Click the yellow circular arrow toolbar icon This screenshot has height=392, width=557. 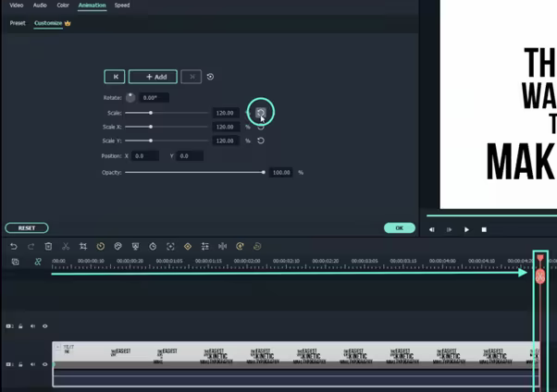click(x=240, y=247)
